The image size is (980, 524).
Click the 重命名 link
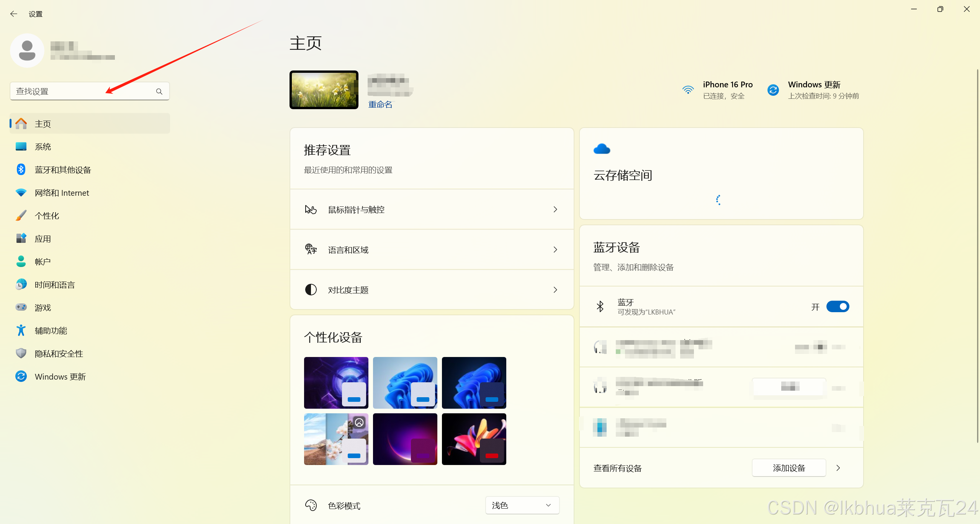[x=380, y=105]
